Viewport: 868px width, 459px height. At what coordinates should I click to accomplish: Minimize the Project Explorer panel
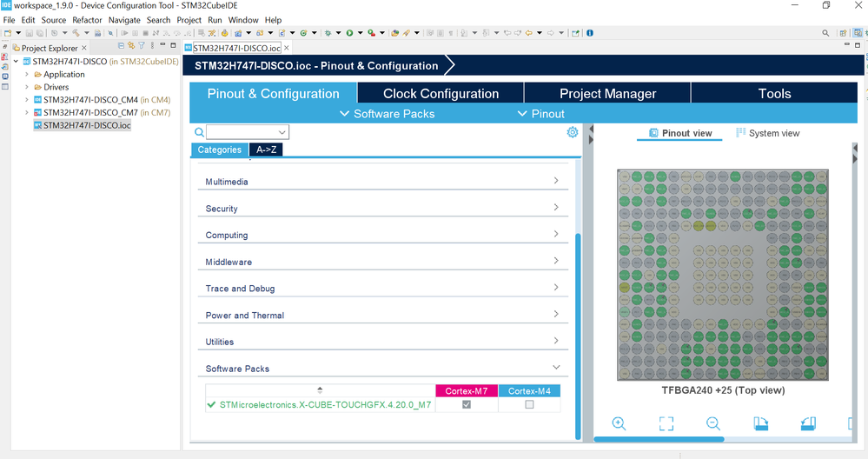(162, 44)
